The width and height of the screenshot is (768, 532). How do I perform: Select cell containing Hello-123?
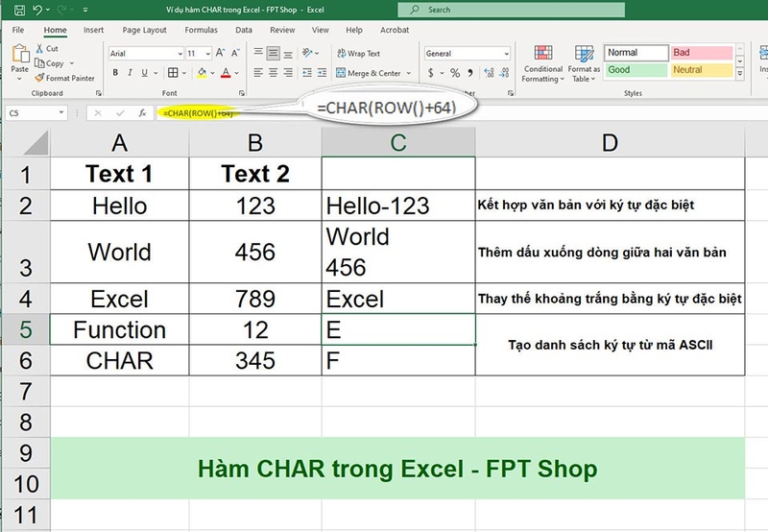coord(398,206)
